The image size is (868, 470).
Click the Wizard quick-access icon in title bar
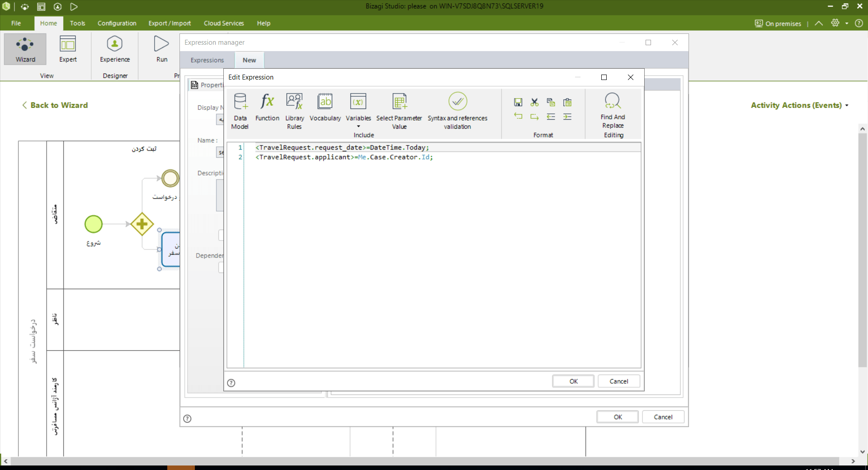(25, 6)
